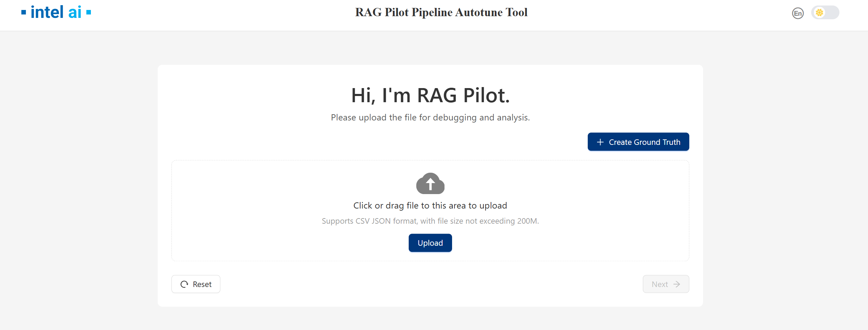Click the "Hi, I'm RAG Pilot." heading
This screenshot has width=868, height=330.
[x=430, y=95]
